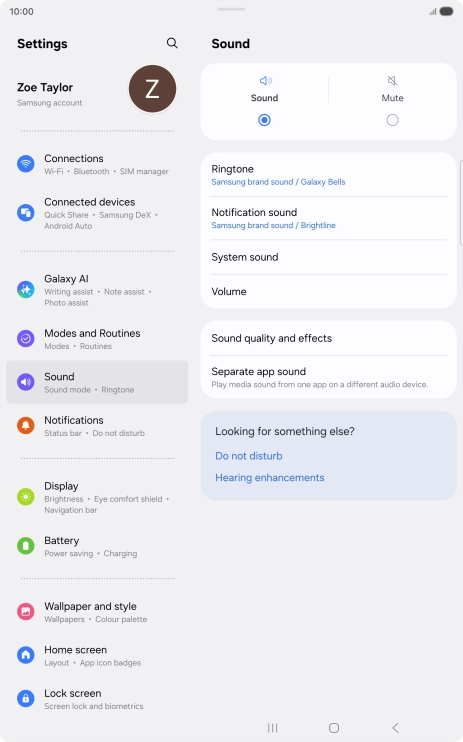Image resolution: width=463 pixels, height=742 pixels.
Task: Select the Sound mode radio button
Action: click(264, 120)
